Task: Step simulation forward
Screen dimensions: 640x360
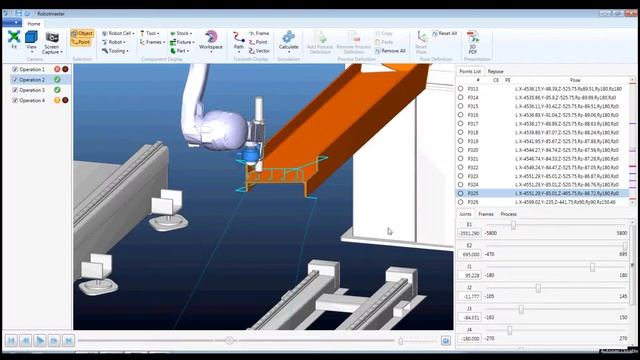Action: coord(54,340)
